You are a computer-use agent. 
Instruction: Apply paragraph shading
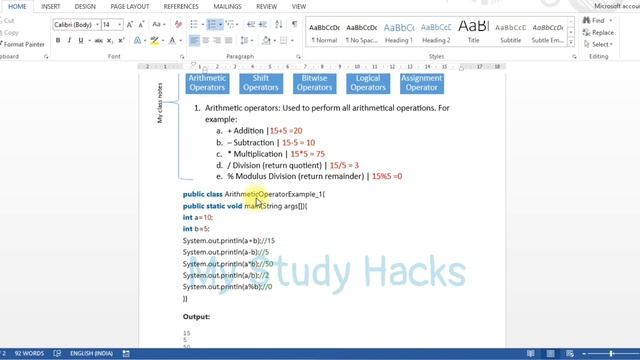(x=266, y=40)
